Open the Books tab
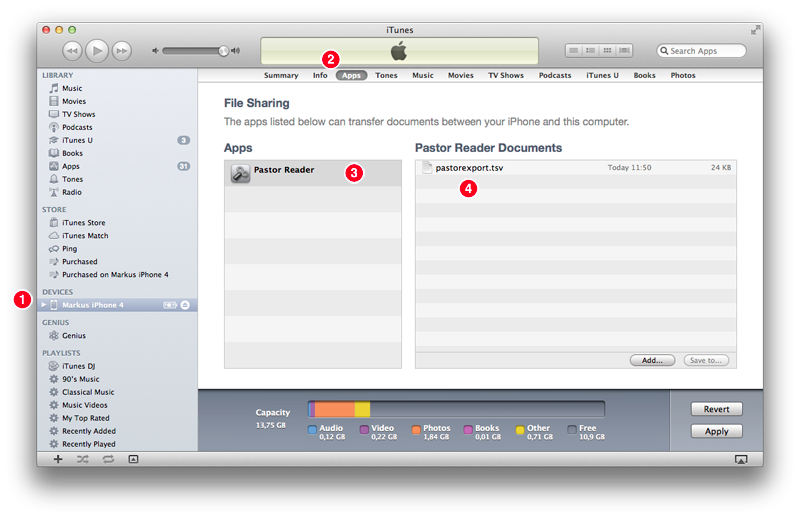 (644, 76)
